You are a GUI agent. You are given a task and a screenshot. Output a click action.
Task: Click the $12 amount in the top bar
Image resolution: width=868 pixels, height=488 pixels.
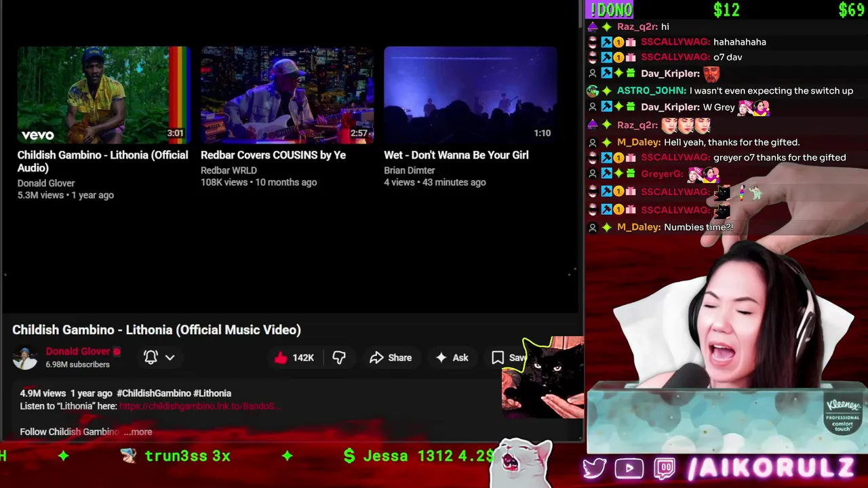(x=726, y=9)
